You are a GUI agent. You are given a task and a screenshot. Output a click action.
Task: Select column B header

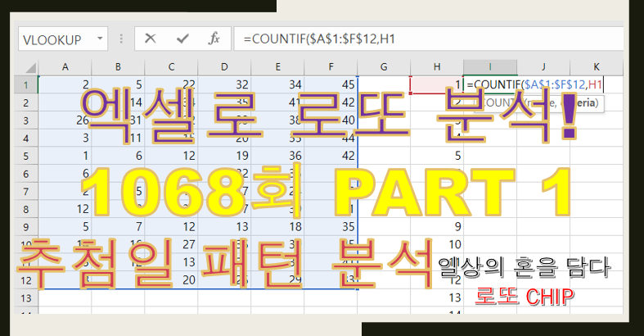pos(118,67)
